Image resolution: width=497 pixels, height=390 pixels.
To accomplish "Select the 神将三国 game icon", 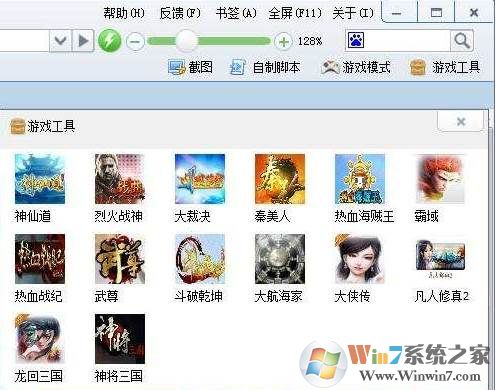I will 120,339.
